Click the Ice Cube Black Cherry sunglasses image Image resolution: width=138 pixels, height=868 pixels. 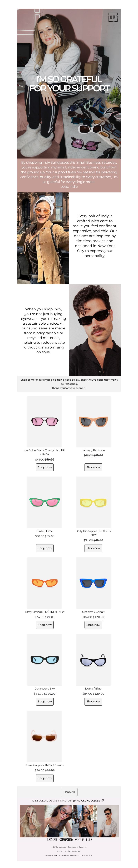pos(45,421)
